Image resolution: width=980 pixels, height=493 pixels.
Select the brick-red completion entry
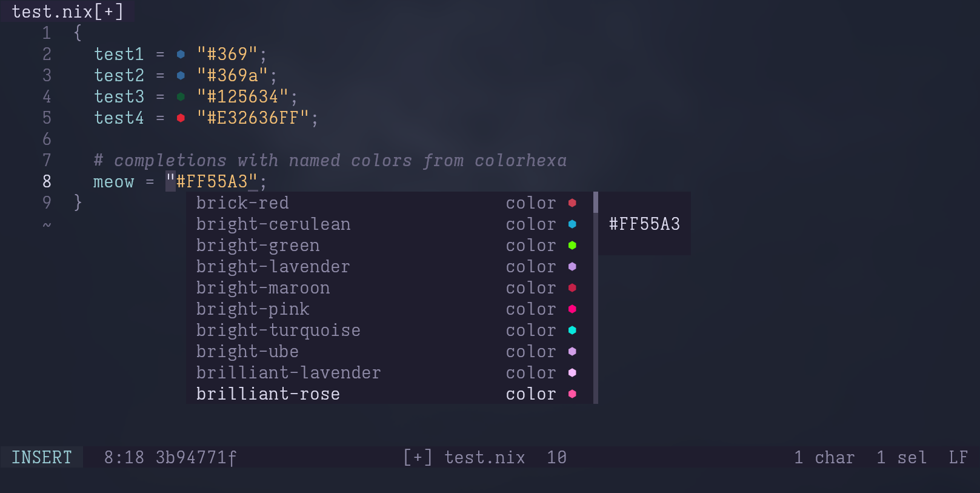tap(390, 203)
